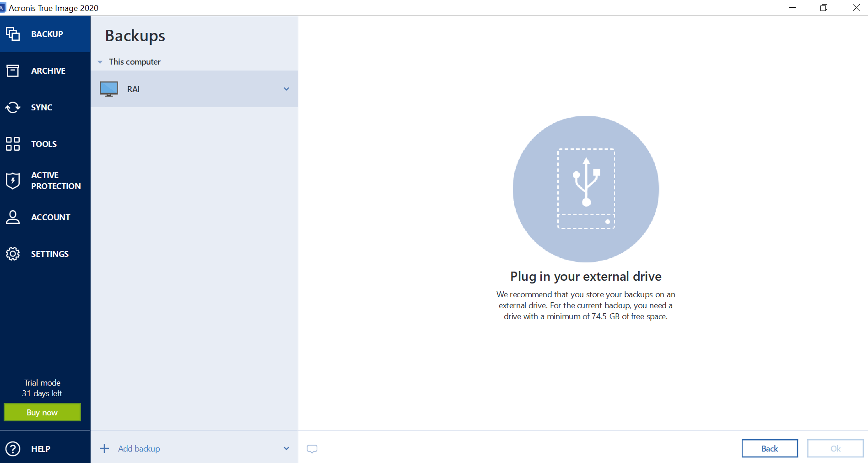Click the Sync arrows icon

click(x=13, y=107)
